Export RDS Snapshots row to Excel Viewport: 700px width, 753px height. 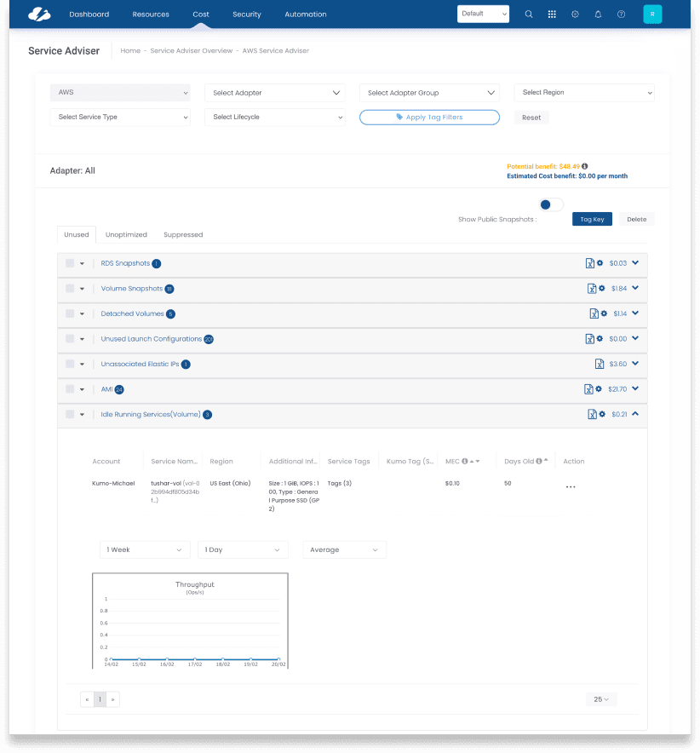592,263
